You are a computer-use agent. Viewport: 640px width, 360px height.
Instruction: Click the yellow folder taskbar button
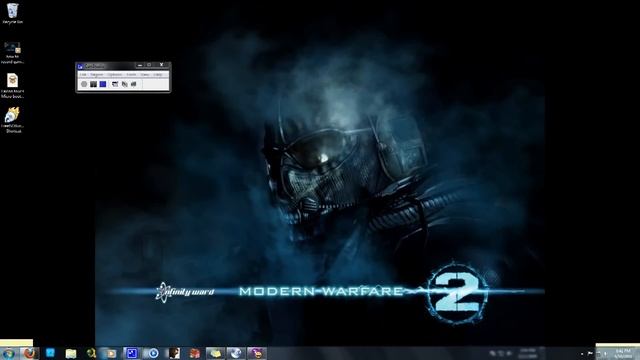pos(215,353)
